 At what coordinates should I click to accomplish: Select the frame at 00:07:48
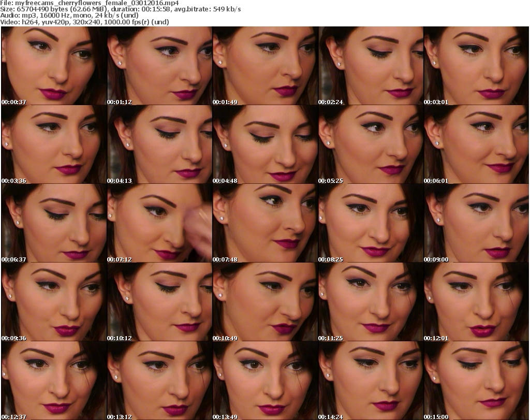coord(265,223)
